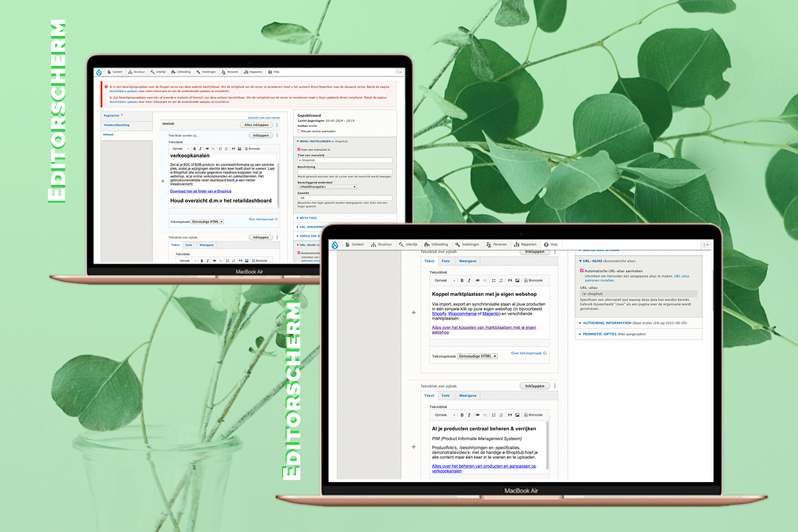Open Opmaak dropdown in front 'Koppel marktplaatsen' editor
This screenshot has height=532, width=798.
coord(444,281)
